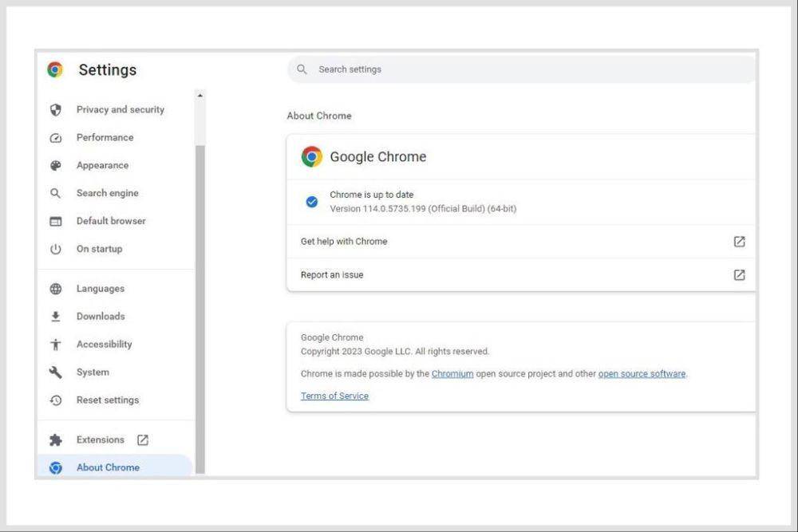Focus the Search settings field
The width and height of the screenshot is (798, 532).
pos(522,69)
